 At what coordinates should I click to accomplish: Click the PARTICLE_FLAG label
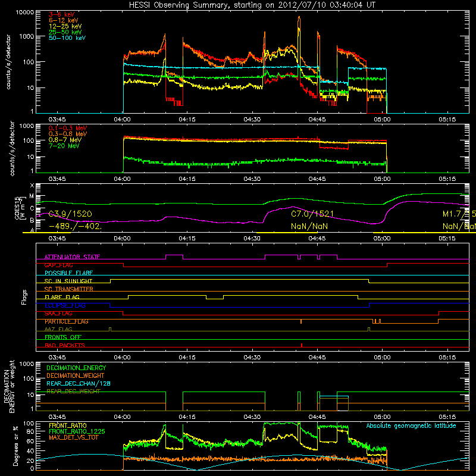coord(67,321)
